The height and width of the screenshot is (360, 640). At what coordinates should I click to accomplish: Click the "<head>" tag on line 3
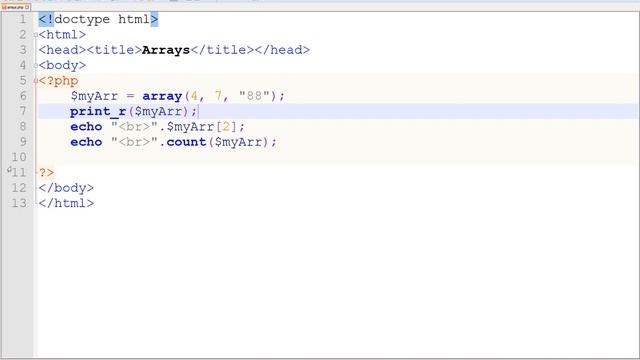pyautogui.click(x=62, y=50)
